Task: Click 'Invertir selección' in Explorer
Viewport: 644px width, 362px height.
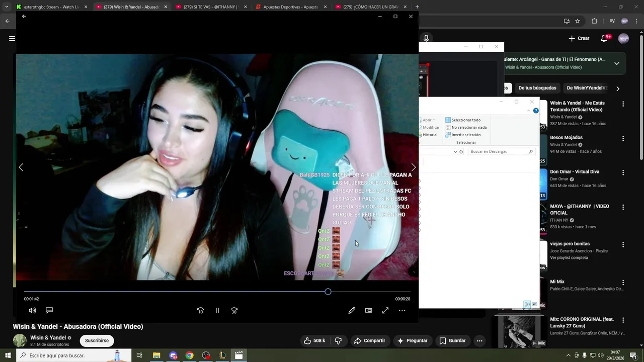Action: click(462, 135)
